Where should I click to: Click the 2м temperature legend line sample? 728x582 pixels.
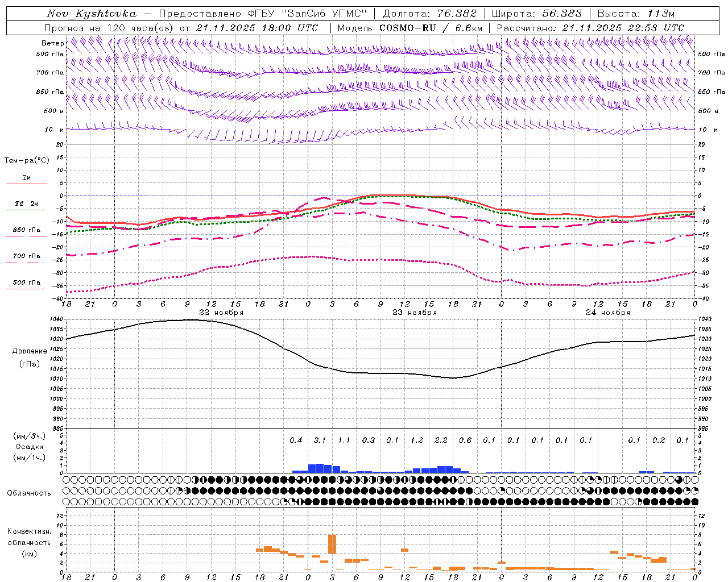(26, 184)
